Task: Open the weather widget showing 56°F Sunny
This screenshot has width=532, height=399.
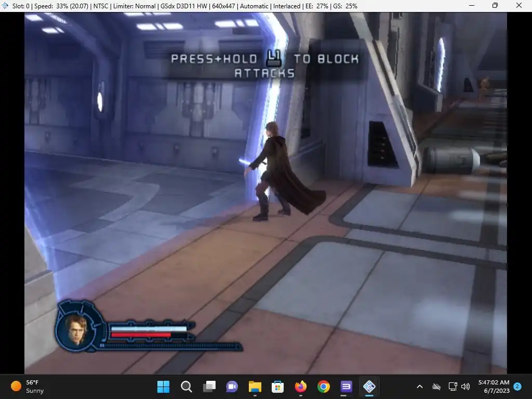Action: point(28,387)
